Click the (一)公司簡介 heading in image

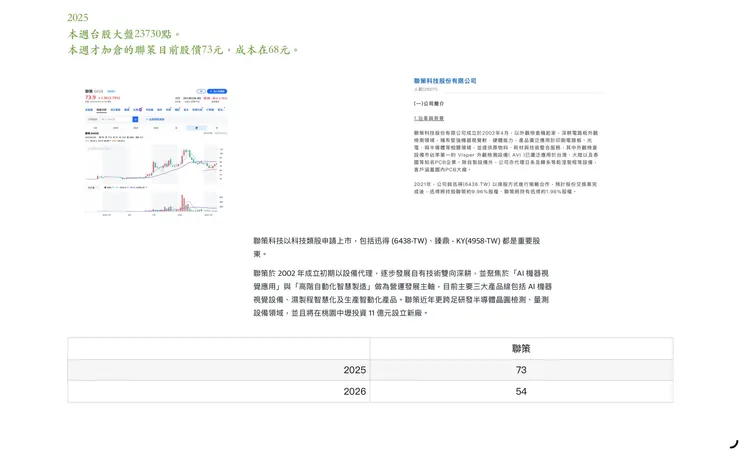429,103
